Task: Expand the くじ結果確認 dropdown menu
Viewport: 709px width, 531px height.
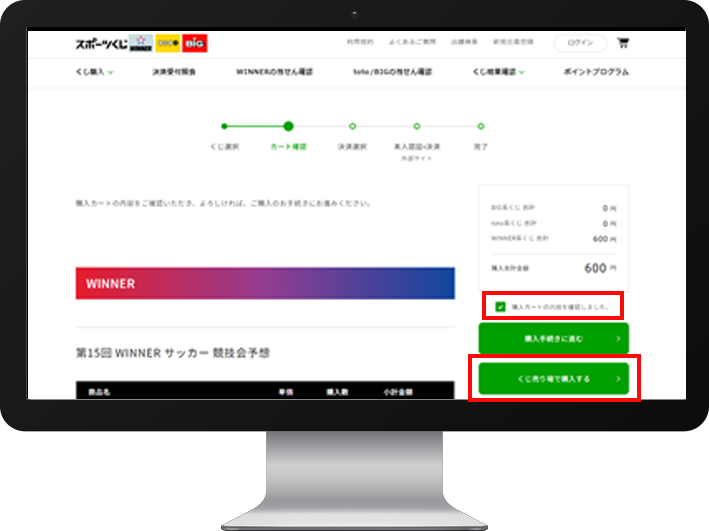Action: pyautogui.click(x=498, y=72)
